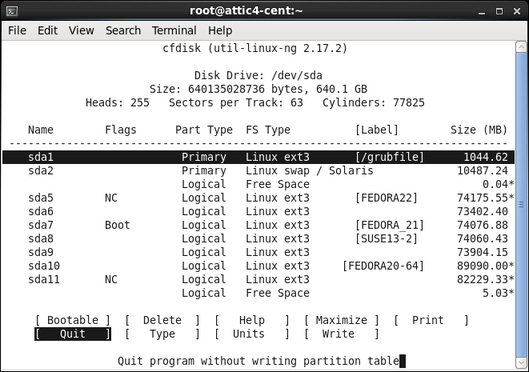529x372 pixels.
Task: Click the sda5 partition name
Action: pos(41,198)
